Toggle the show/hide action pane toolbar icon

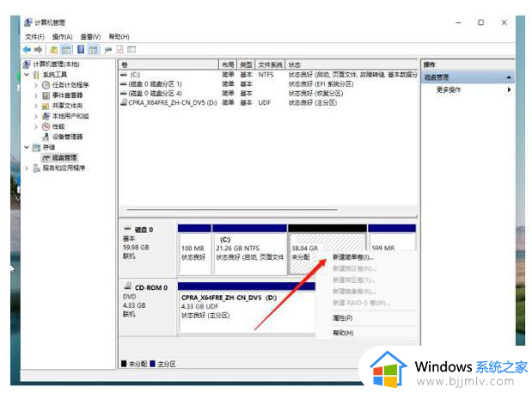[93, 50]
